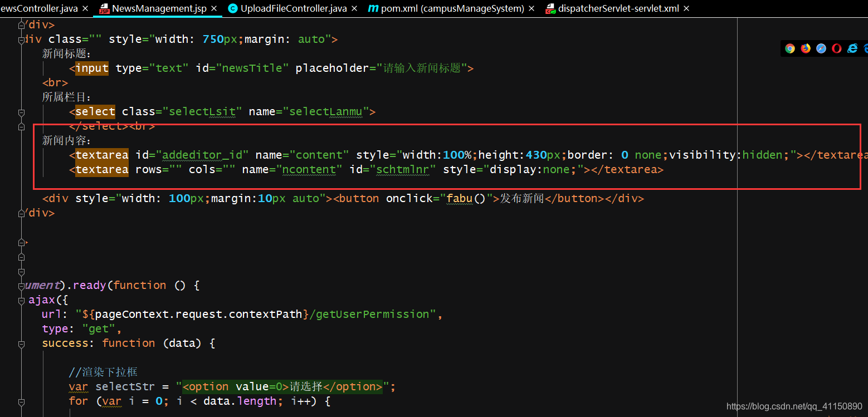
Task: Click the schtmlnr id value
Action: click(x=403, y=170)
